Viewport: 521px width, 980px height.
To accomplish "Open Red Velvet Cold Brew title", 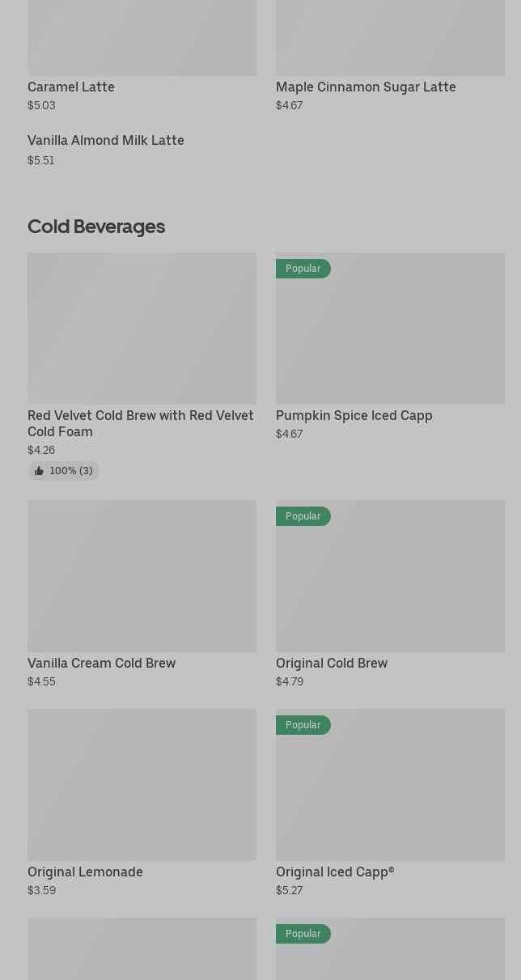I will point(141,423).
